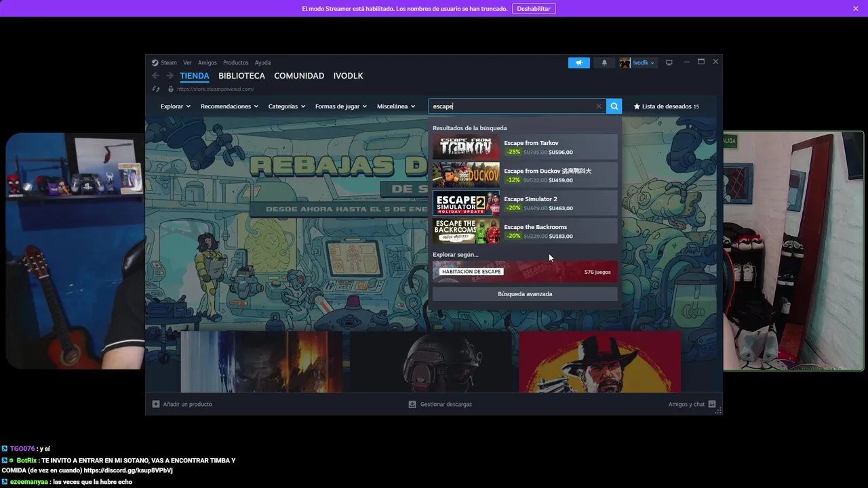Open the Categorías dropdown
This screenshot has height=488, width=868.
286,106
